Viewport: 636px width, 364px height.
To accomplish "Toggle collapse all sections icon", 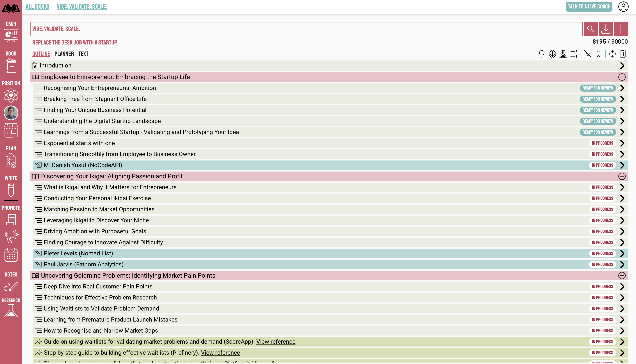I will tap(598, 54).
